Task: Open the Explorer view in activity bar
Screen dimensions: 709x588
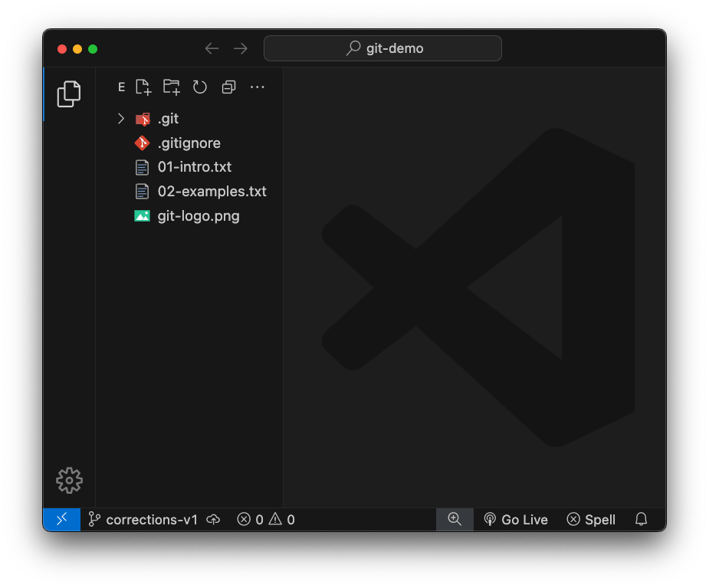Action: 69,94
